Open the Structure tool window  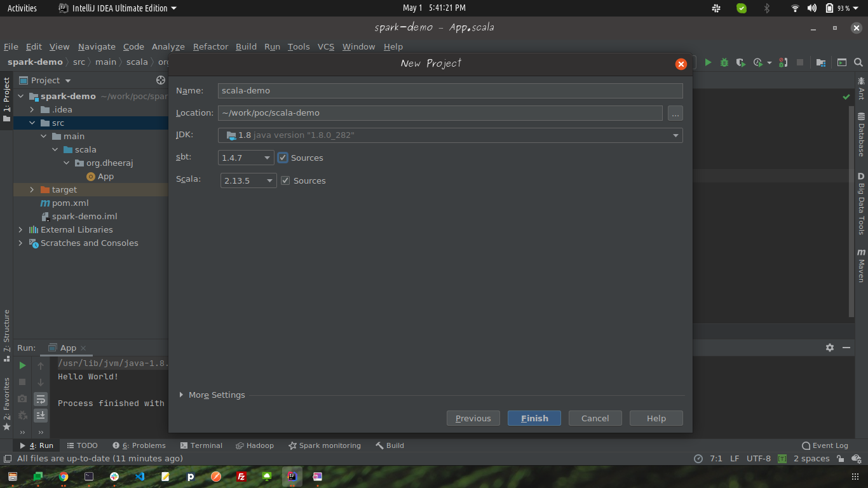coord(6,335)
